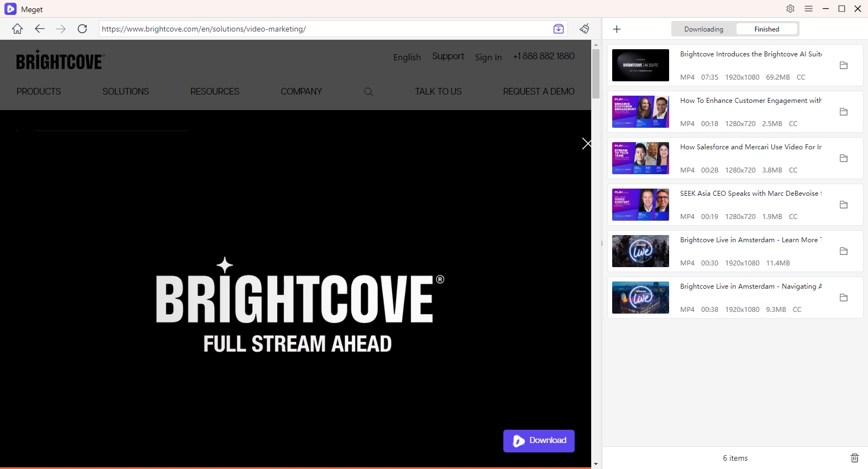This screenshot has width=868, height=469.
Task: Open folder for Amsterdam Learn More video
Action: point(844,251)
